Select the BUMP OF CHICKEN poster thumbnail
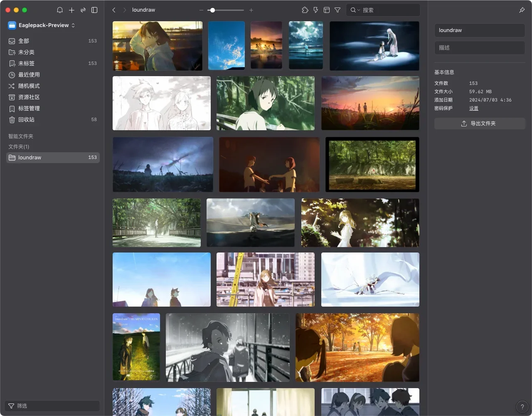 click(x=136, y=347)
